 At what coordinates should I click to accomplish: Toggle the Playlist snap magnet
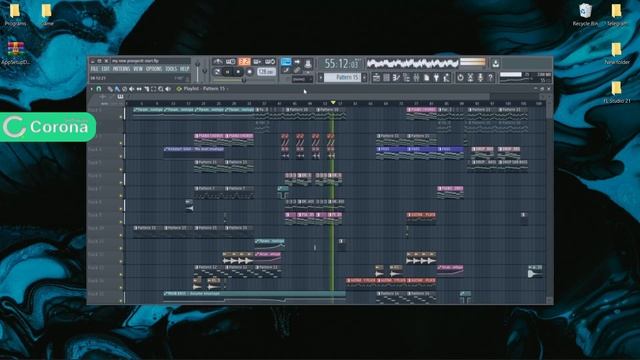(x=98, y=89)
